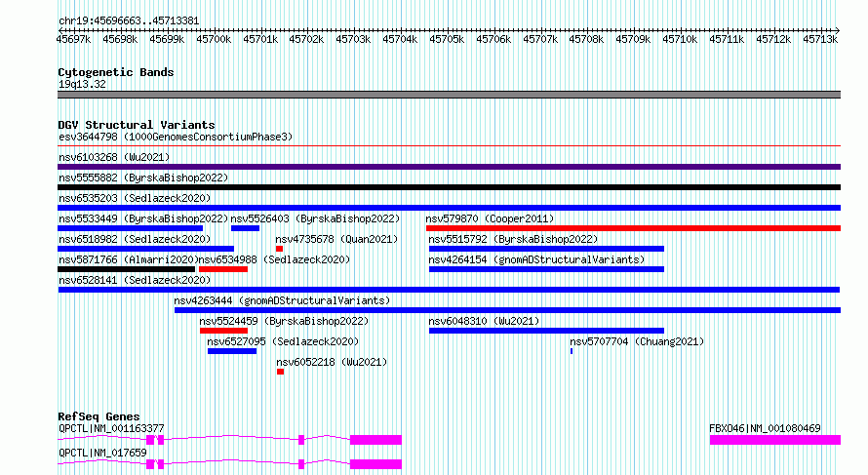Click the black nsv5871766 Almarri2020 bar
Screen dimensions: 868x475
126,269
